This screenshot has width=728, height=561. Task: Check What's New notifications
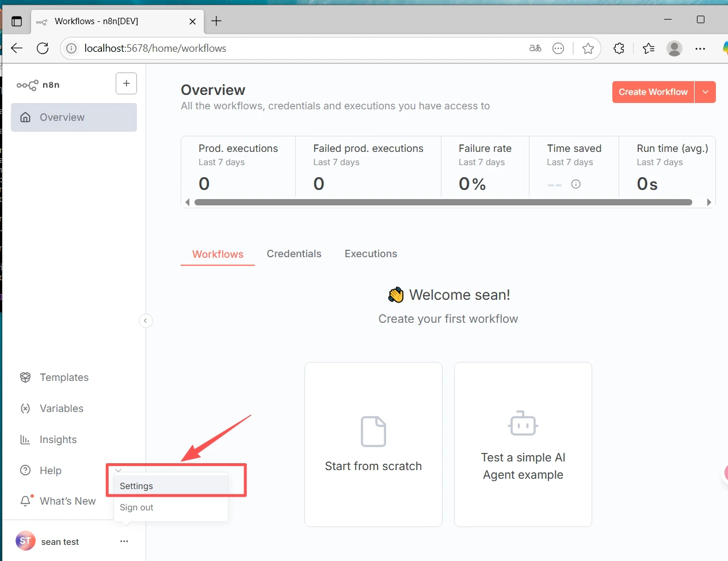(68, 501)
